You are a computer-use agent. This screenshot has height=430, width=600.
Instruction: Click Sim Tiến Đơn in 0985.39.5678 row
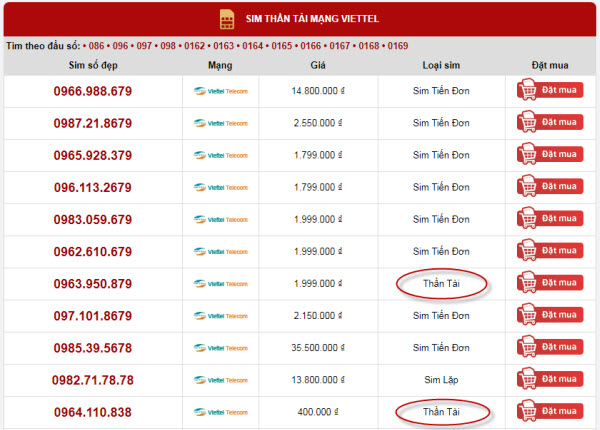tap(441, 348)
